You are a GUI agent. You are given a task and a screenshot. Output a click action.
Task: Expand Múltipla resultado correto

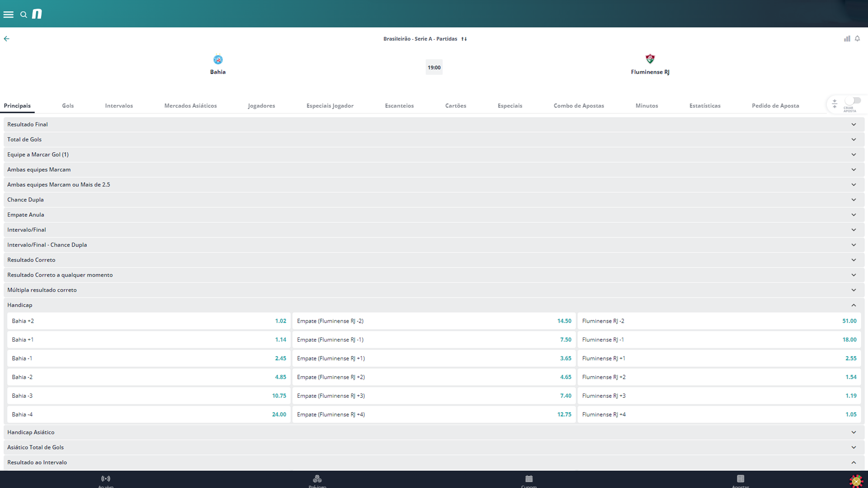(x=434, y=290)
